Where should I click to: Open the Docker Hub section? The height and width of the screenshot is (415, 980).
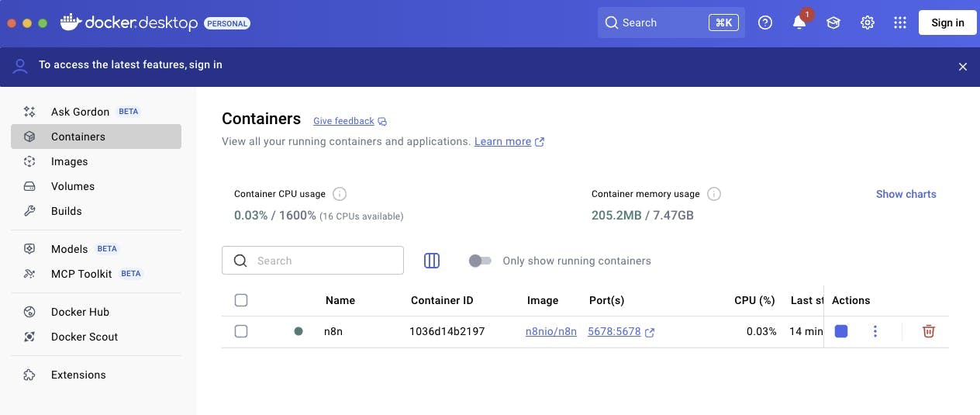96,312
